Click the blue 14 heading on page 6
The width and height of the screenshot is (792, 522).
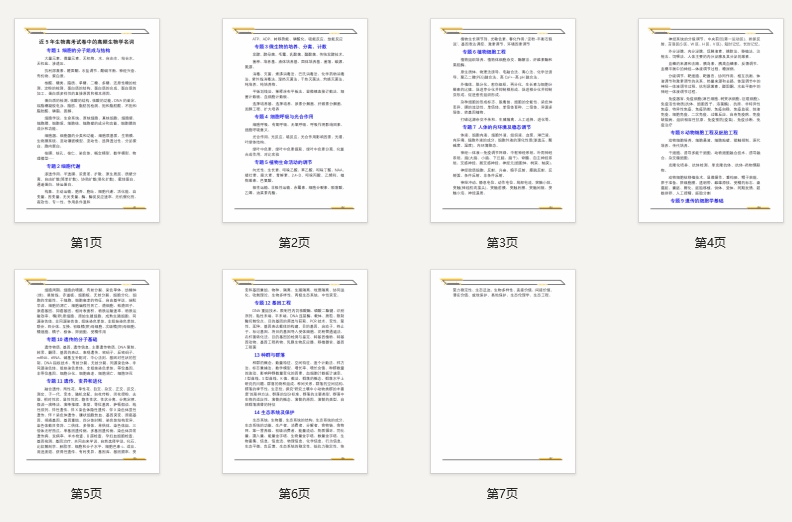point(273,411)
